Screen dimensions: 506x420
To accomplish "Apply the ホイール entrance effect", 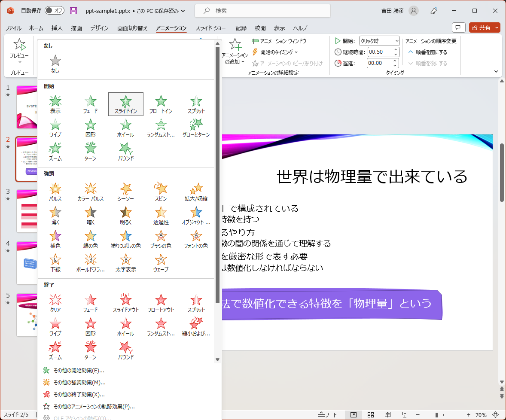I will 125,128.
